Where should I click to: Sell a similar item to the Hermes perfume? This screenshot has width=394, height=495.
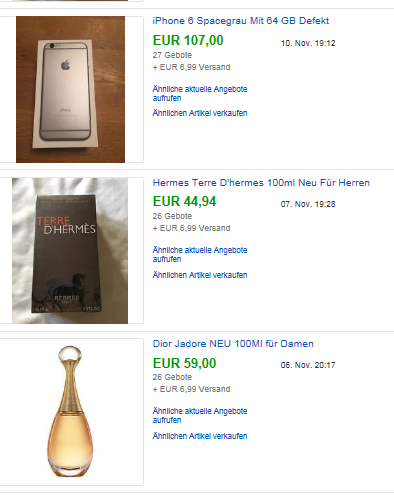[200, 275]
